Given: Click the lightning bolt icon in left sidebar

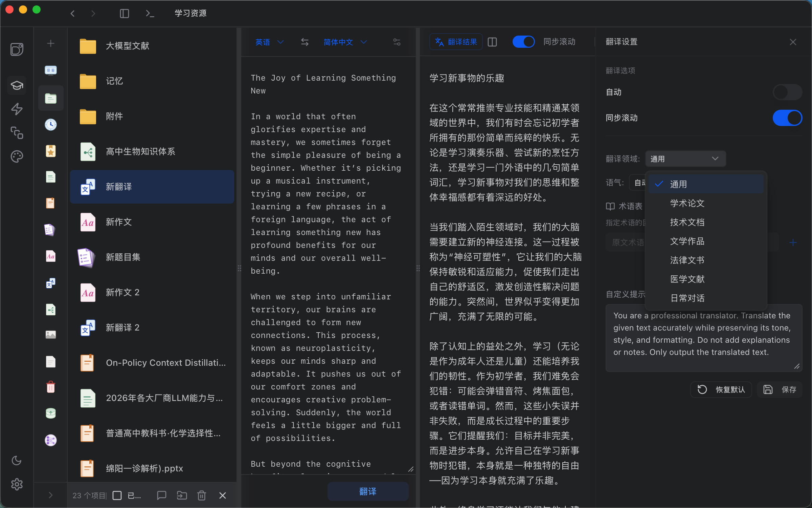Looking at the screenshot, I should click(x=17, y=109).
